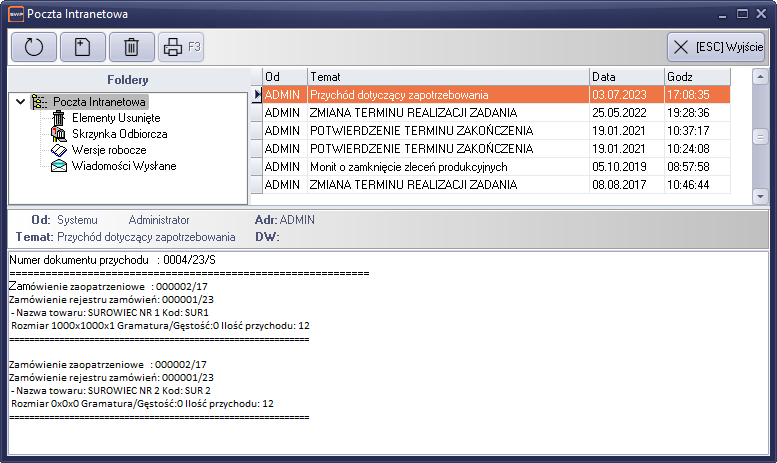
Task: Click the refresh messages toolbar button
Action: [33, 47]
